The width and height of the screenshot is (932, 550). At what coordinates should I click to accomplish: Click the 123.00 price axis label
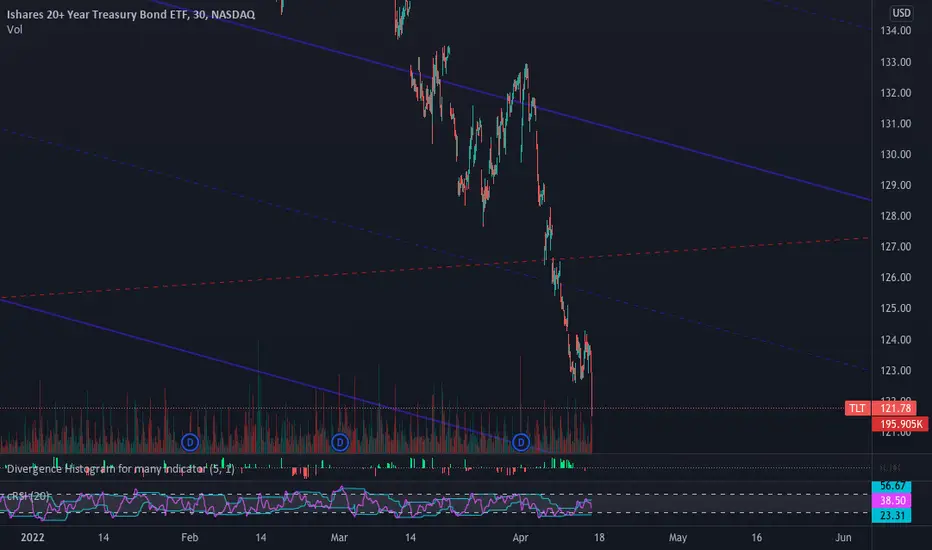click(895, 370)
